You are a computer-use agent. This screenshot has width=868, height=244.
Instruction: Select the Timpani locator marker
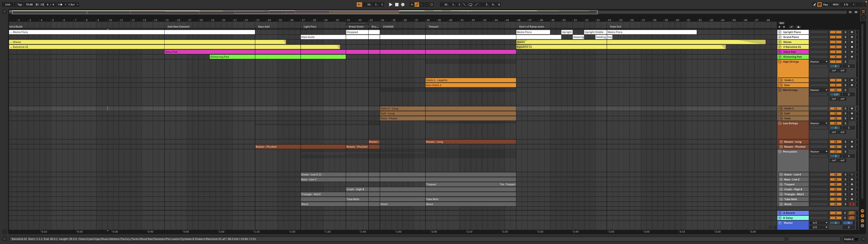tap(426, 27)
